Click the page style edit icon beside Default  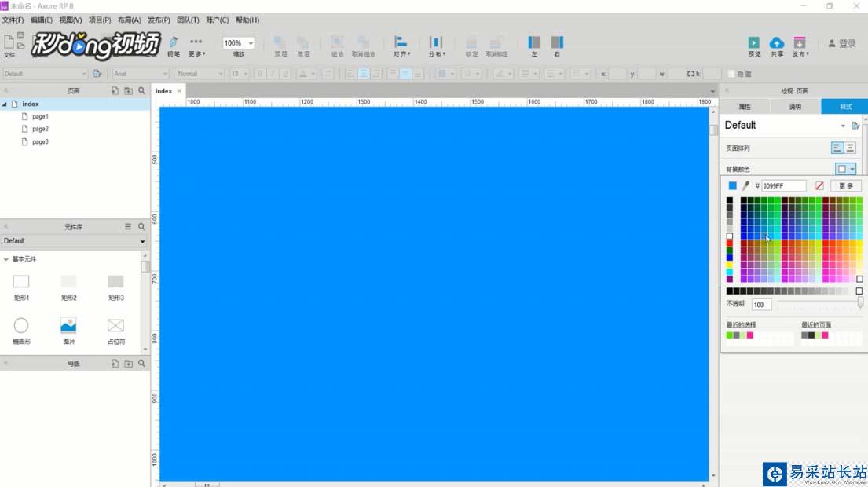855,126
